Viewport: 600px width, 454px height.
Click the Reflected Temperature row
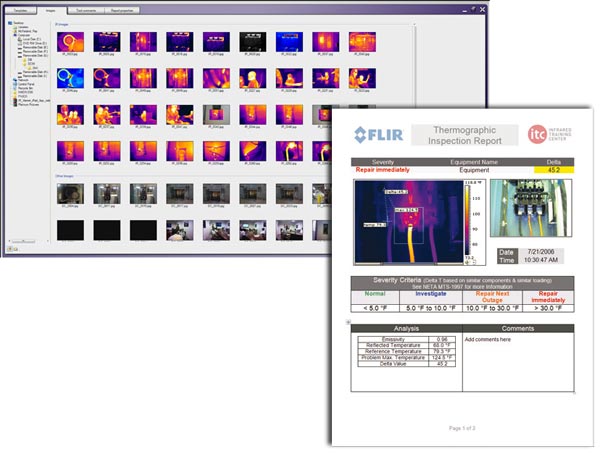click(406, 345)
